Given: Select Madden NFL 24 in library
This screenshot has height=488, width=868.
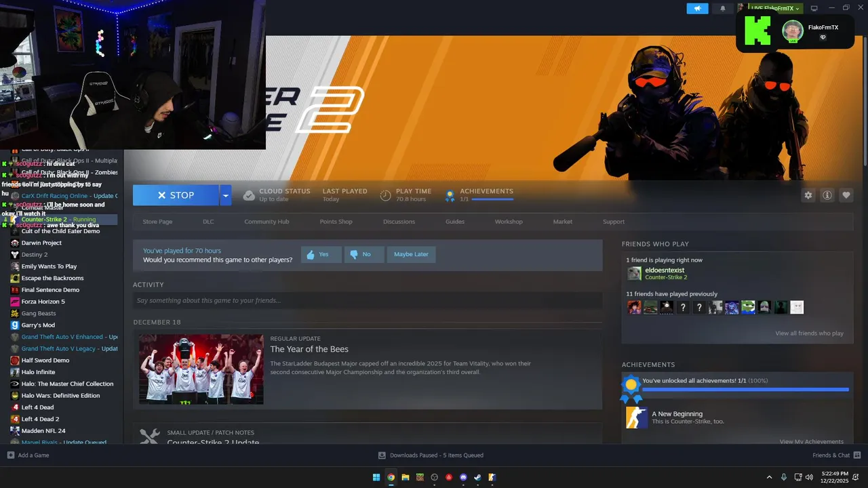Looking at the screenshot, I should [x=43, y=430].
